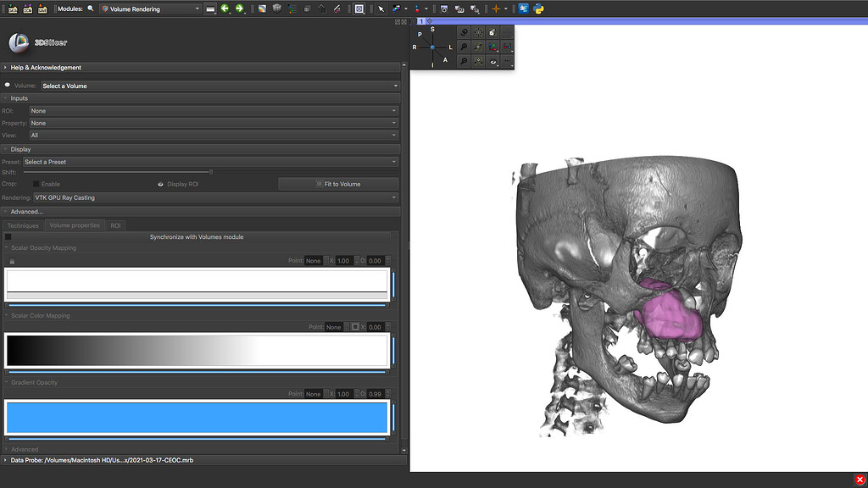Click the Fit to Volume button
The image size is (868, 488).
[x=338, y=184]
